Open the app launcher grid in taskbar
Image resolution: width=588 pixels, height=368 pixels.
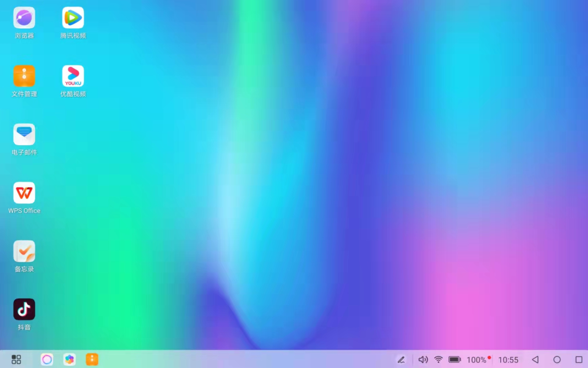[16, 359]
